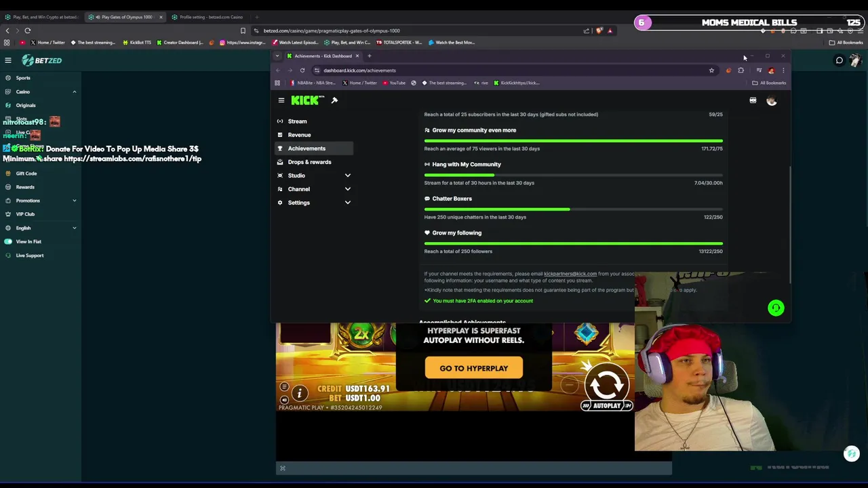Open Chrome three-dot menu in Kick window

point(783,70)
